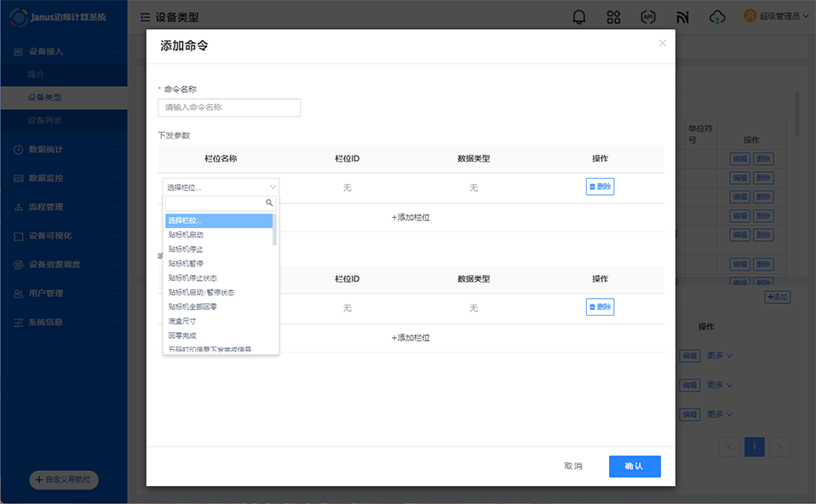Pick 回零完成 from the field options
This screenshot has height=504, width=816.
(182, 335)
